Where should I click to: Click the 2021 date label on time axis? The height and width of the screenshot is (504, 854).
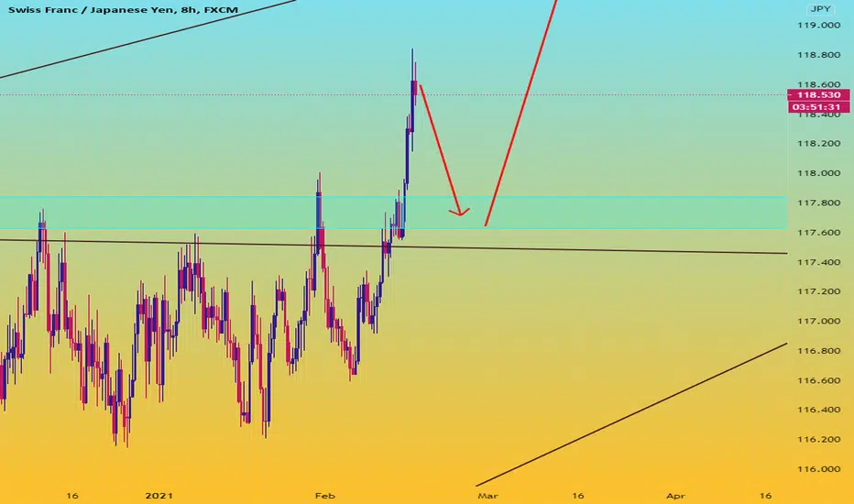(159, 496)
